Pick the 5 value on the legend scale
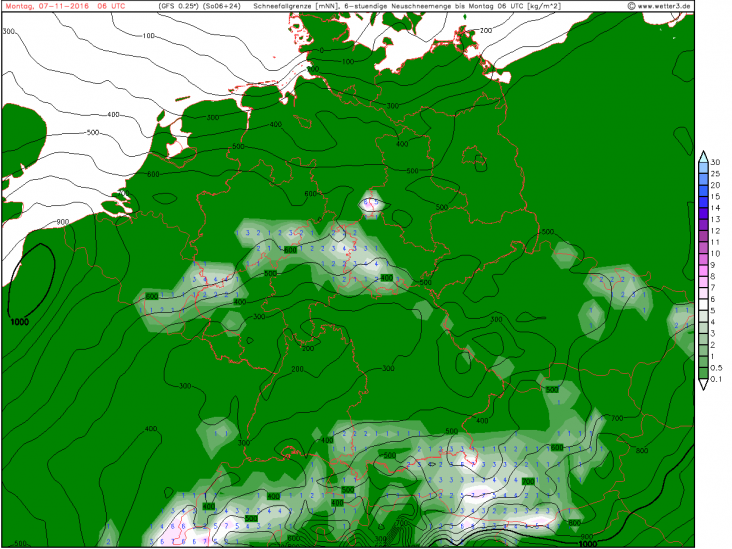Screen dimensions: 732x549 pyautogui.click(x=717, y=310)
